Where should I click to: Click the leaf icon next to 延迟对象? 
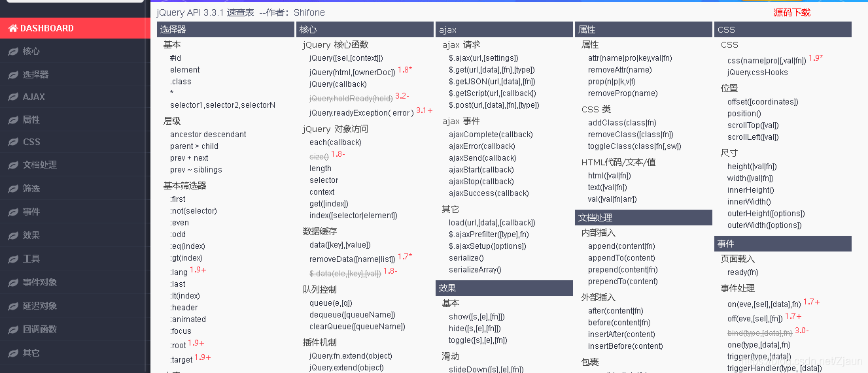(x=12, y=306)
